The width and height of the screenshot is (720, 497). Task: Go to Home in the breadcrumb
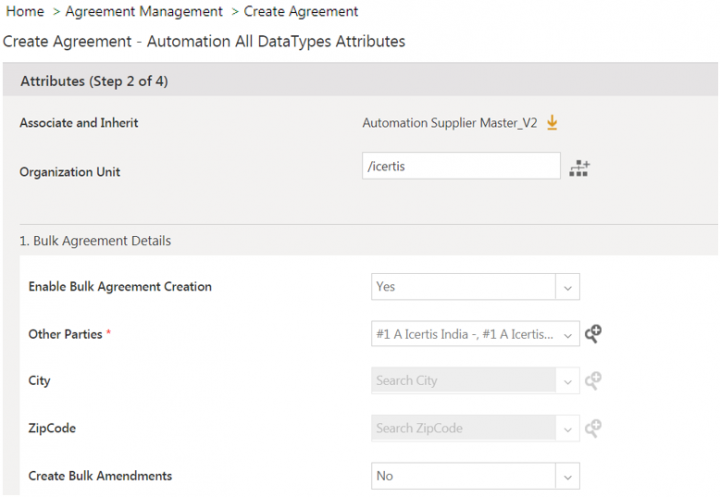(x=24, y=12)
